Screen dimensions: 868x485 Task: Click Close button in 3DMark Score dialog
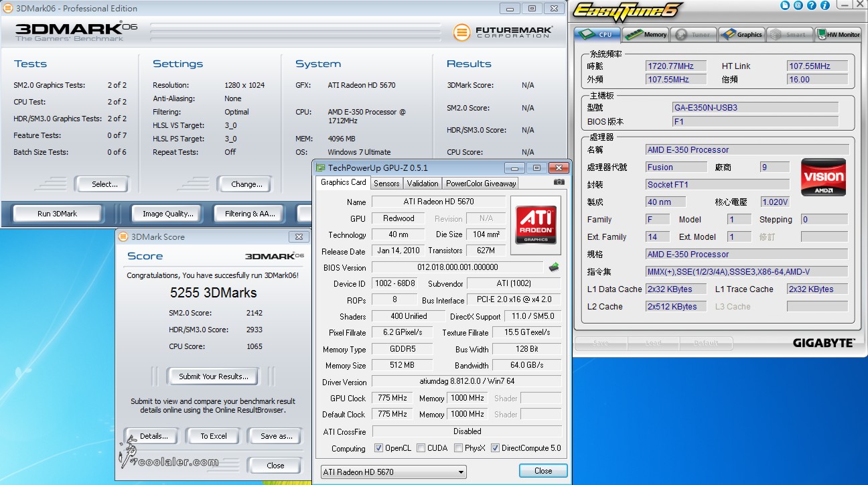tap(275, 466)
